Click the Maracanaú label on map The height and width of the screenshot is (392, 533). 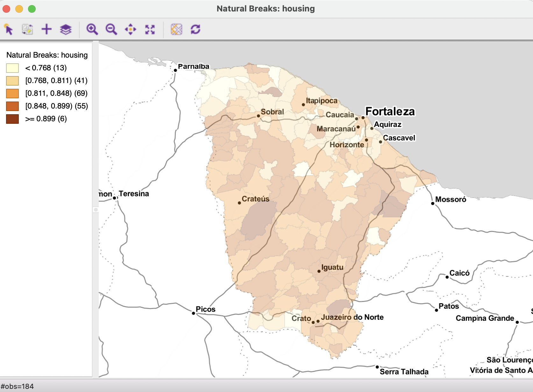[x=336, y=129]
